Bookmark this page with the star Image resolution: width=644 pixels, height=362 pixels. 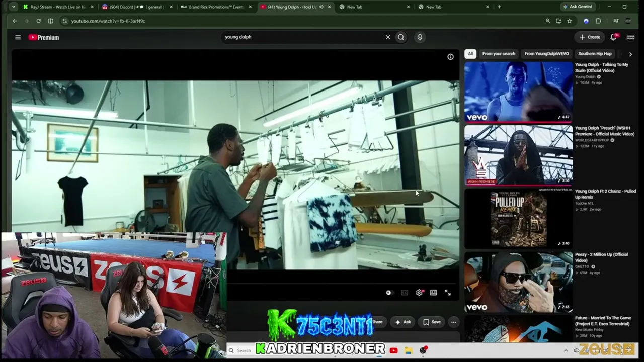pyautogui.click(x=569, y=21)
